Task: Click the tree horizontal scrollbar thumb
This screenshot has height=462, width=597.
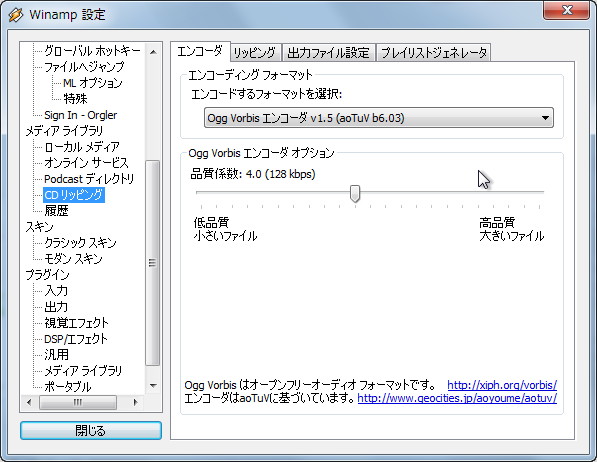Action: (78, 402)
